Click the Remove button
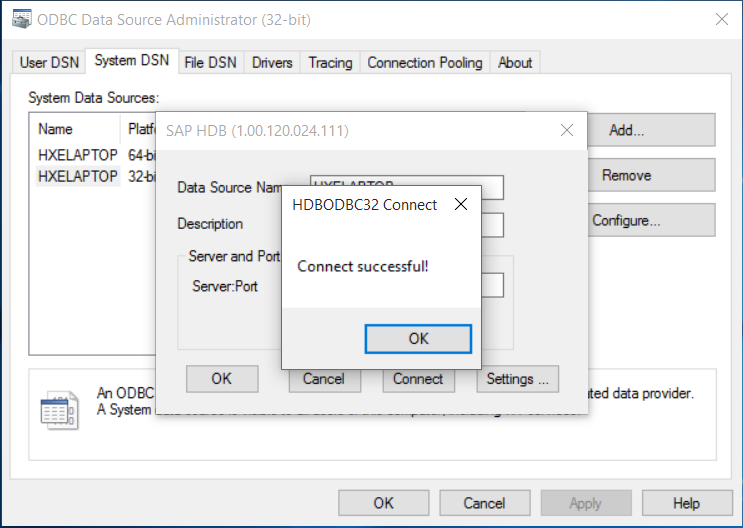Screen dimensions: 743x528 [651, 175]
